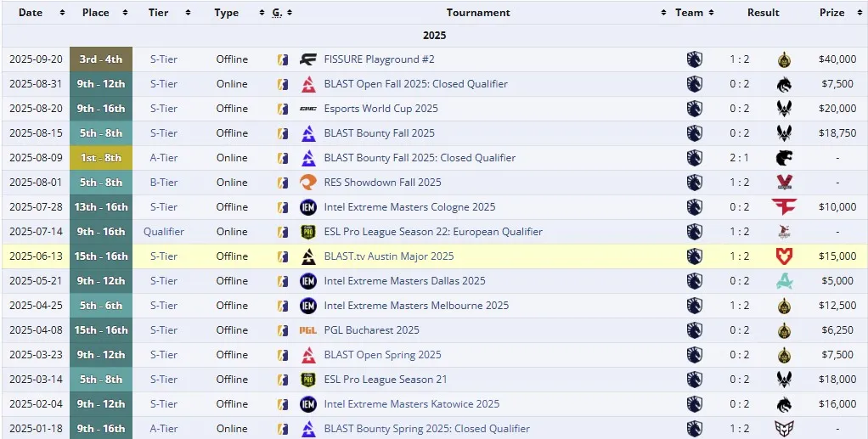
Task: Click BLAST logo in Open Fall Closed Qualifier row
Action: pyautogui.click(x=308, y=84)
